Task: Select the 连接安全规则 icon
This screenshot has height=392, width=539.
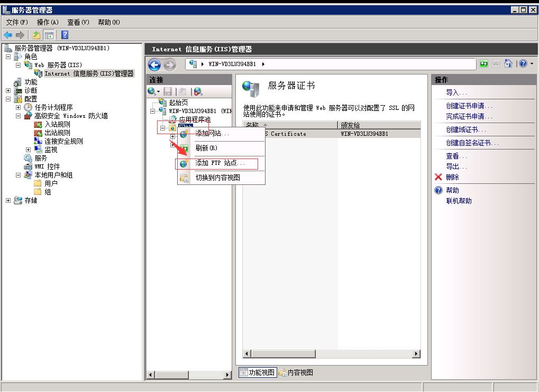Action: 38,141
